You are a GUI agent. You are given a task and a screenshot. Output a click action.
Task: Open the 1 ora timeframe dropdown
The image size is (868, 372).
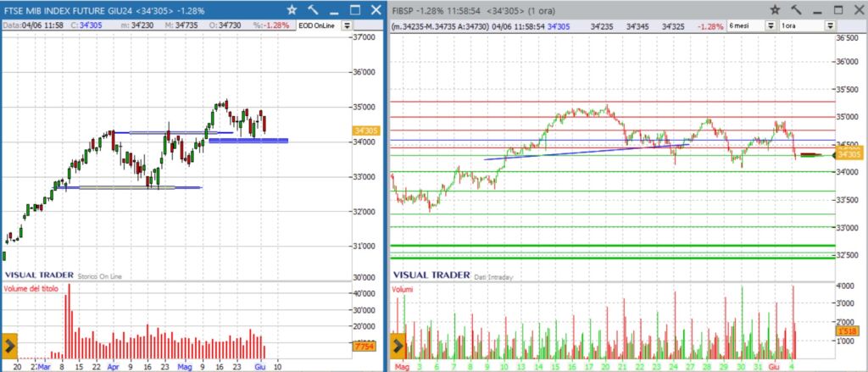click(x=830, y=25)
